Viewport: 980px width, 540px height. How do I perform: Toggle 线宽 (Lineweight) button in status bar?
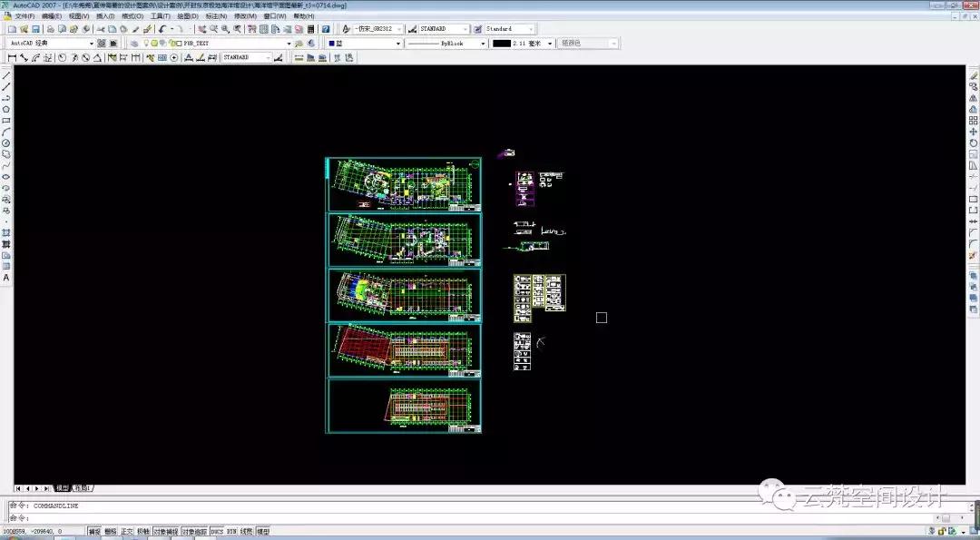pos(246,532)
